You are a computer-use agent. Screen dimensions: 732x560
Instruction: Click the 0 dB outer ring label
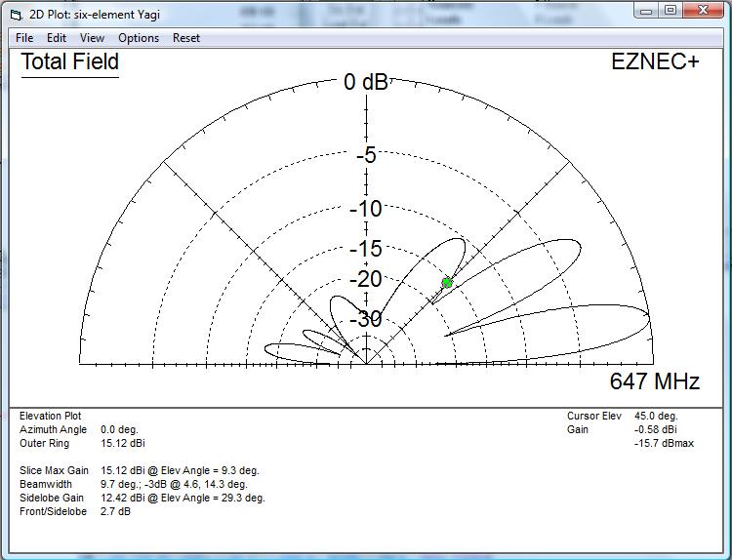pyautogui.click(x=365, y=83)
